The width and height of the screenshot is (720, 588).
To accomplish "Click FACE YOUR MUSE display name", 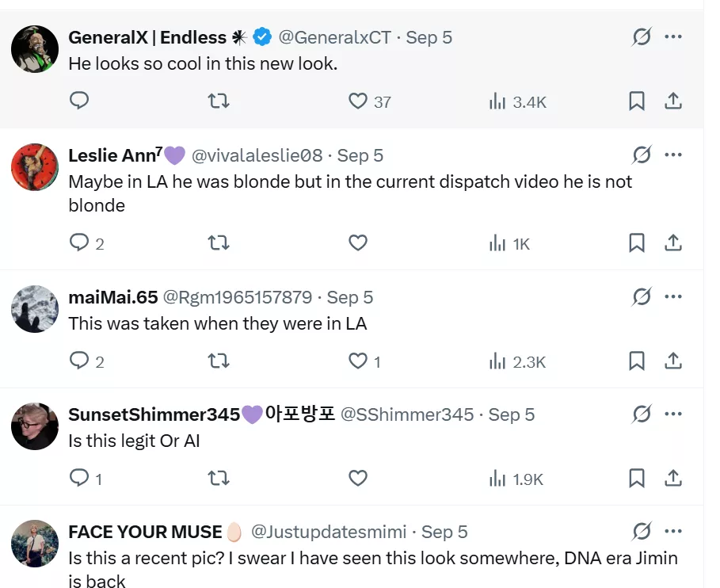I will click(145, 532).
